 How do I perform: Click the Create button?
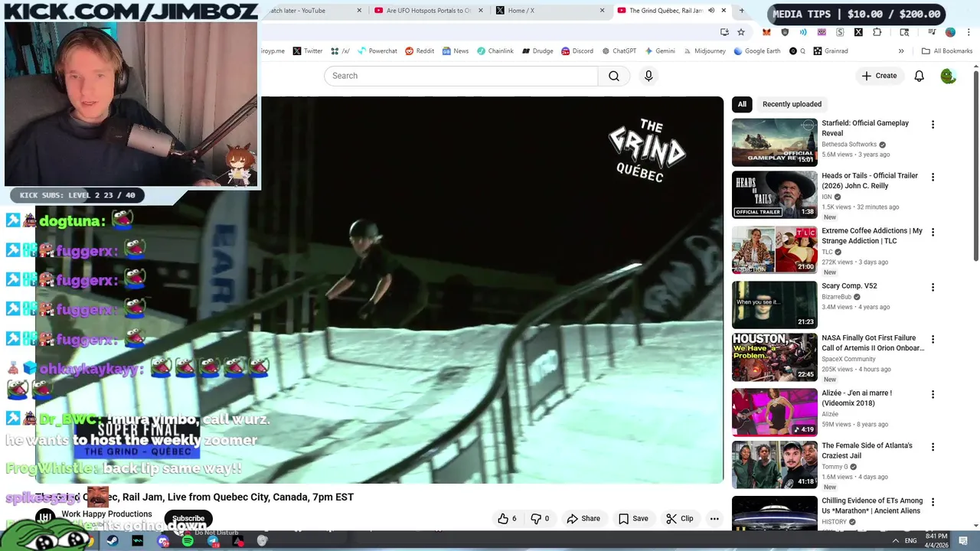(879, 76)
